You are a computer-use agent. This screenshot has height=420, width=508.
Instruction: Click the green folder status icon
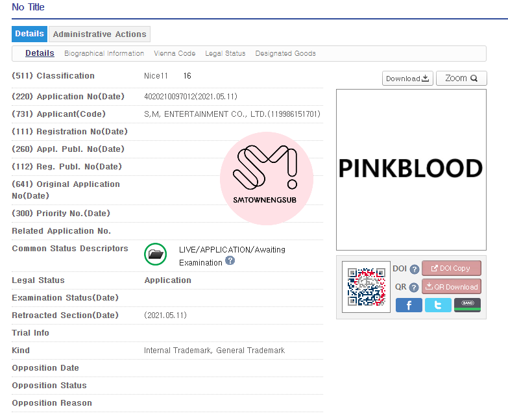[156, 254]
